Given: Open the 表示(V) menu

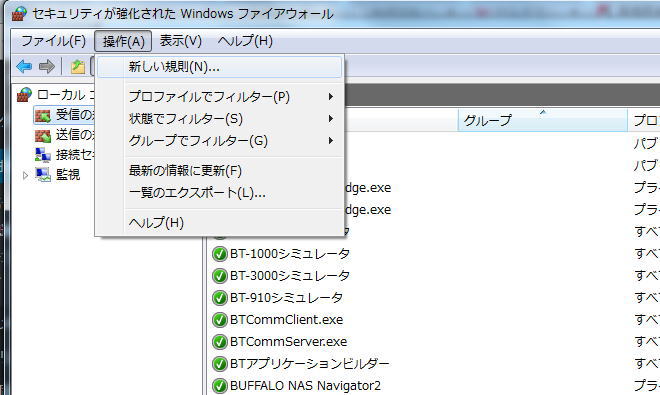Looking at the screenshot, I should pyautogui.click(x=181, y=41).
